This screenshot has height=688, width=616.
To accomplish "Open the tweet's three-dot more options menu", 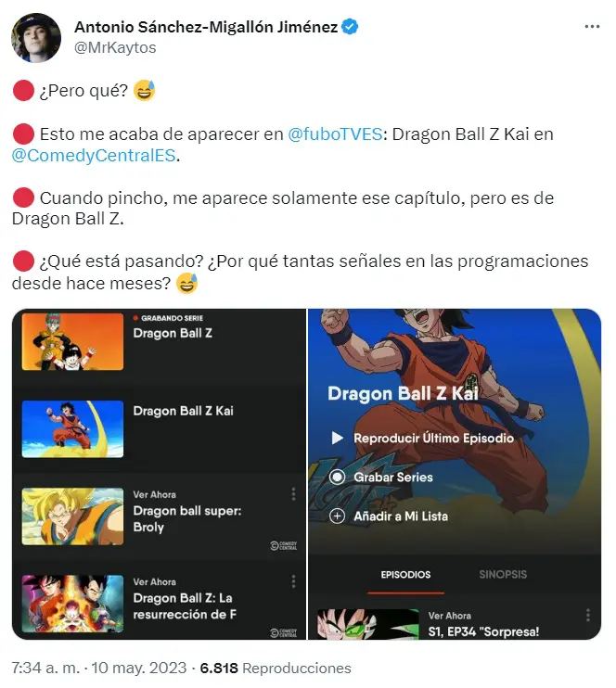I will pyautogui.click(x=592, y=27).
